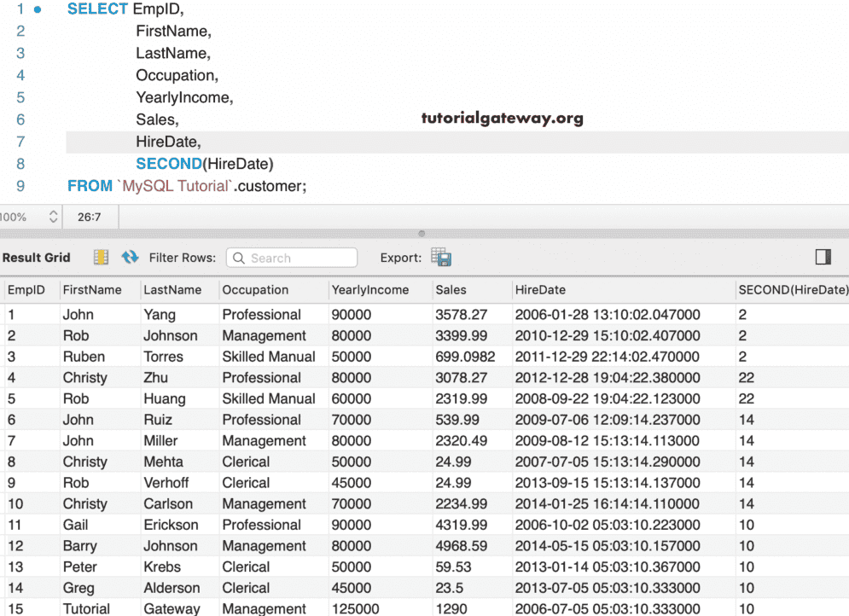Screen dimensions: 849x616
Task: Select cell 'Yang' in LastName column
Action: pyautogui.click(x=160, y=315)
